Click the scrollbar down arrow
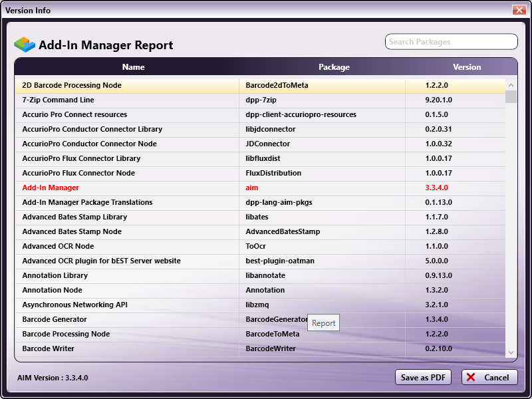The image size is (532, 399). pyautogui.click(x=511, y=352)
